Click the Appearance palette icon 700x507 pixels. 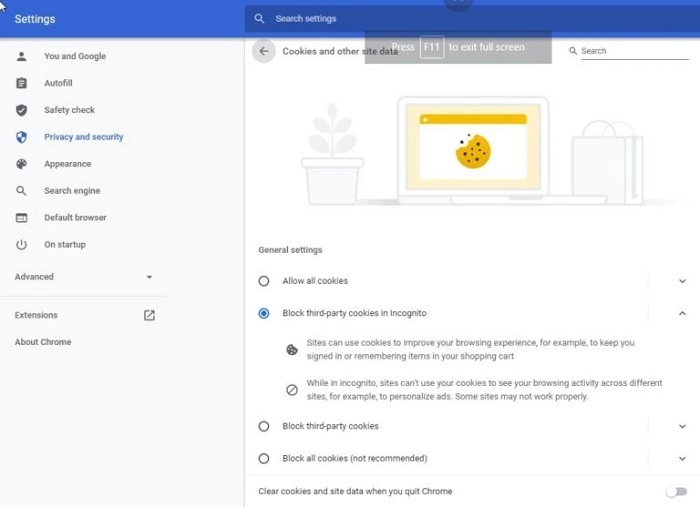tap(22, 164)
